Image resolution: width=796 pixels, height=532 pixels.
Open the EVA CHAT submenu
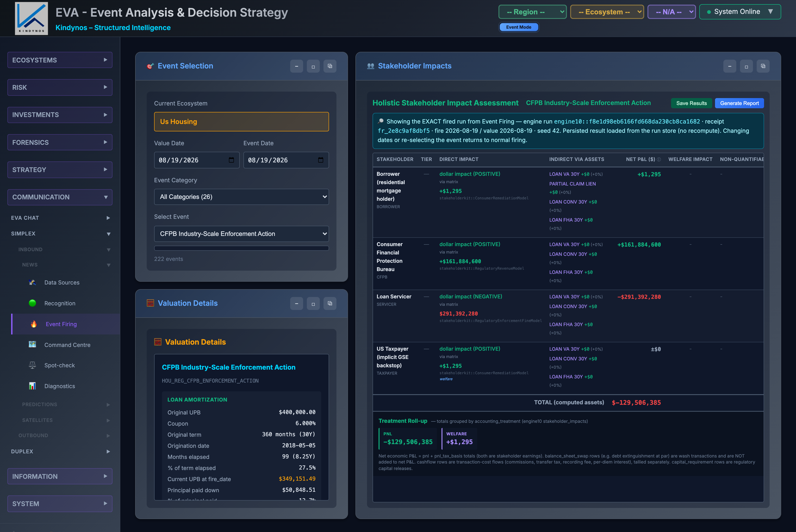point(60,218)
